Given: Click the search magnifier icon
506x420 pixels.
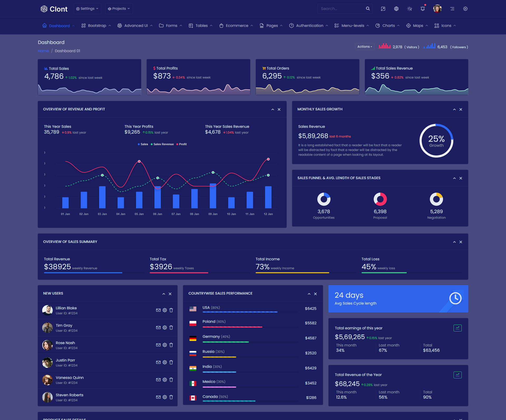Looking at the screenshot, I should [x=368, y=9].
